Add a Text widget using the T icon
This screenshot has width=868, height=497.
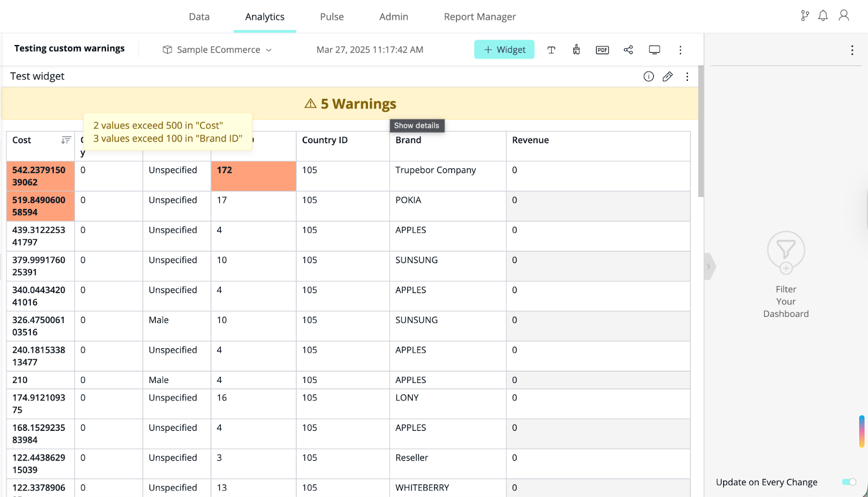tap(551, 49)
